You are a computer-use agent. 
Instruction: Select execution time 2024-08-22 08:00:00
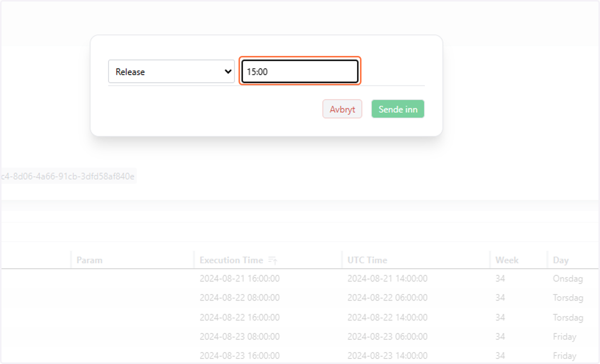tap(239, 298)
